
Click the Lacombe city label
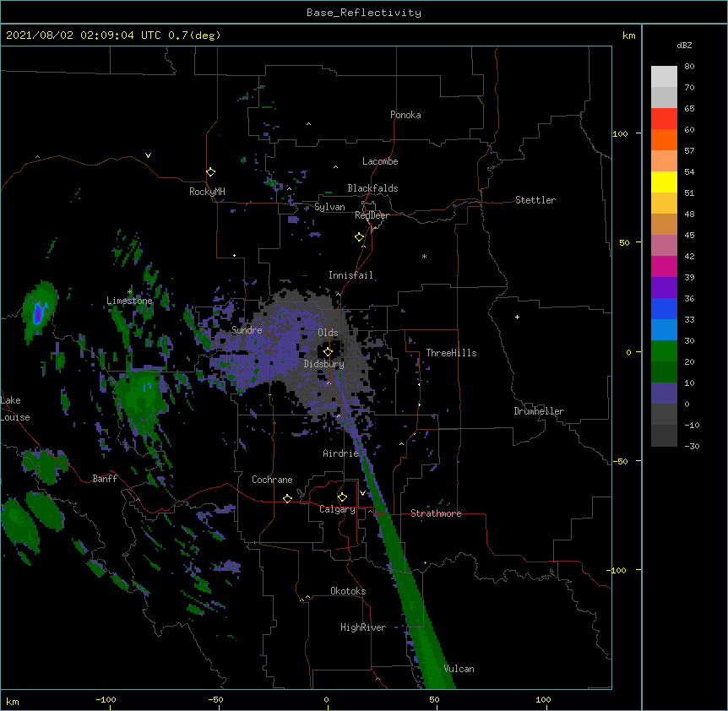380,161
